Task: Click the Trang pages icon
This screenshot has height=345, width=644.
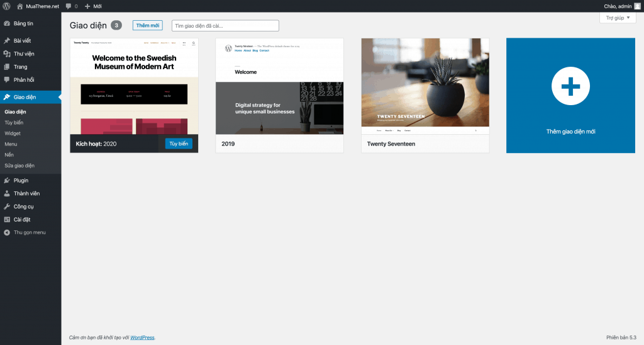Action: pyautogui.click(x=7, y=67)
